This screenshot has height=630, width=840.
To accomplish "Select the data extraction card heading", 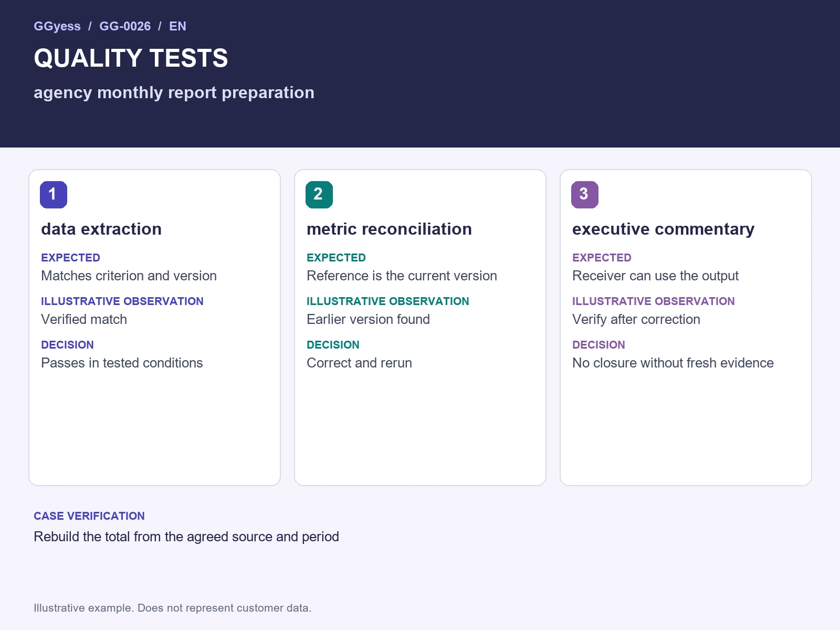I will pos(101,229).
